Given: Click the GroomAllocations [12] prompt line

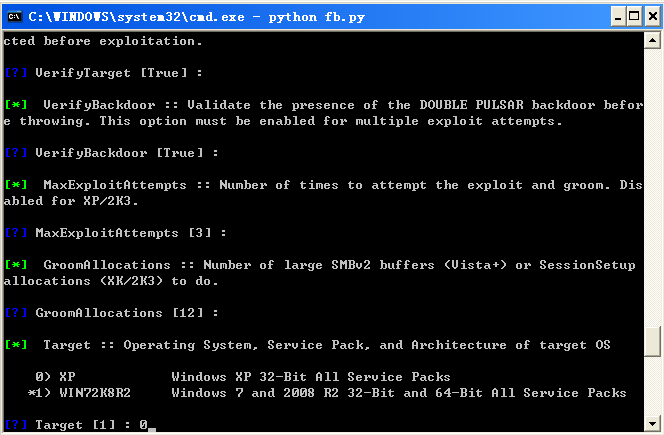Looking at the screenshot, I should (111, 313).
